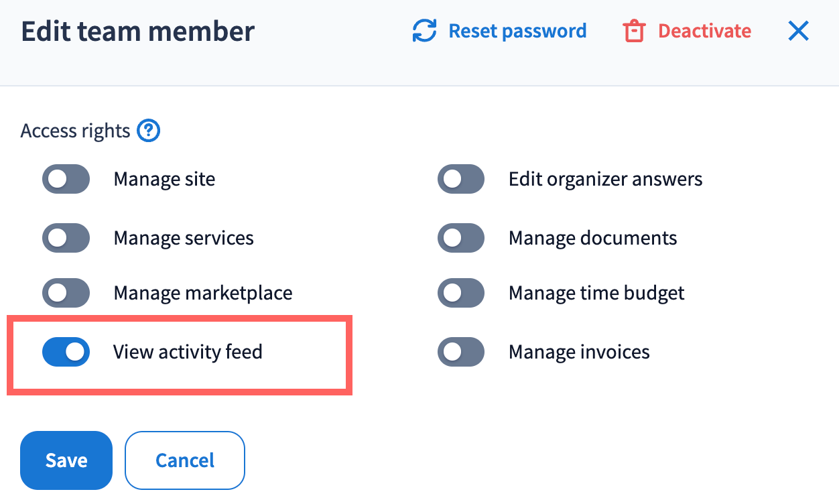
Task: Turn on the Manage invoices switch
Action: [x=461, y=352]
